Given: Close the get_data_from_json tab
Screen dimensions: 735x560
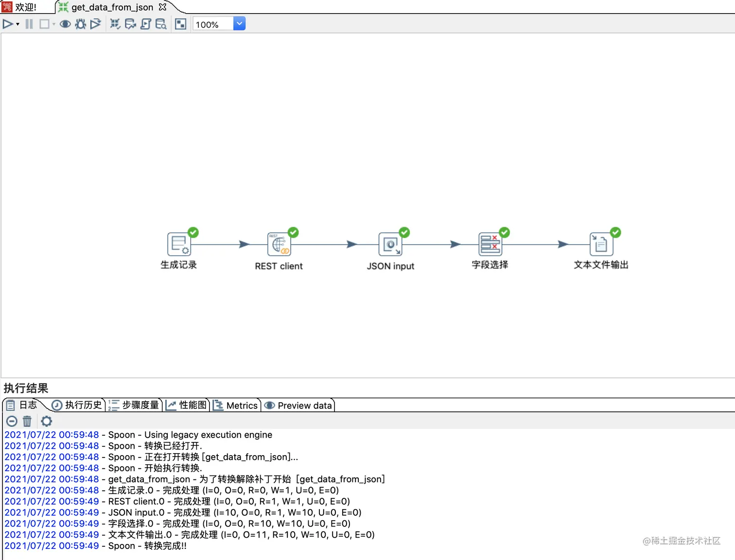Looking at the screenshot, I should pyautogui.click(x=162, y=7).
